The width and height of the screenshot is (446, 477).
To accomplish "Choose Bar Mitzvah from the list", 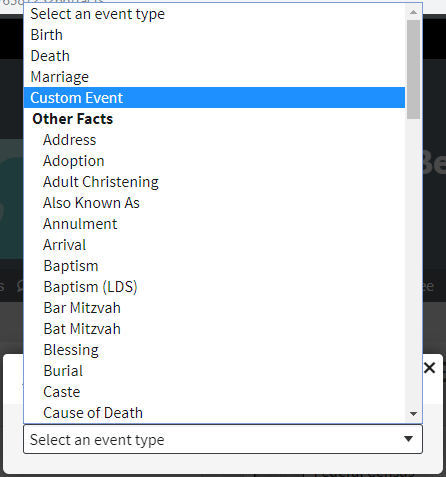I will click(x=214, y=308).
